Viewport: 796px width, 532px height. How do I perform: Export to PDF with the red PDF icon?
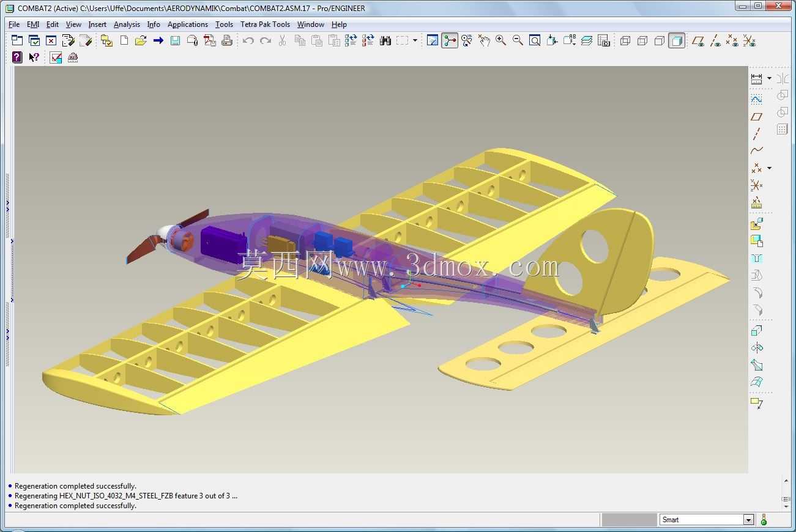click(x=210, y=40)
